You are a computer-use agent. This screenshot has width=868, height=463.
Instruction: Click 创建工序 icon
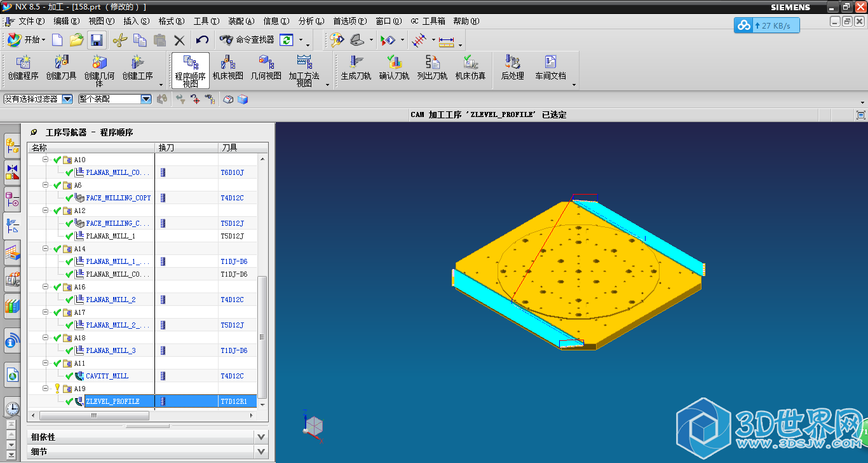pos(137,67)
